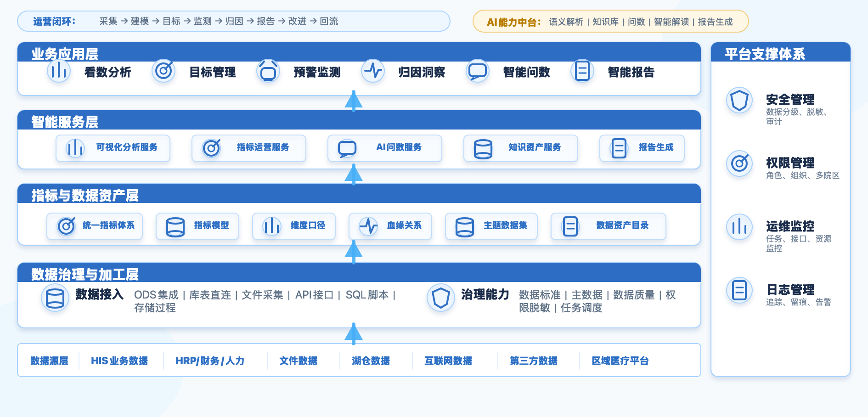868x417 pixels.
Task: Click the 维度口径 label
Action: pos(308,225)
